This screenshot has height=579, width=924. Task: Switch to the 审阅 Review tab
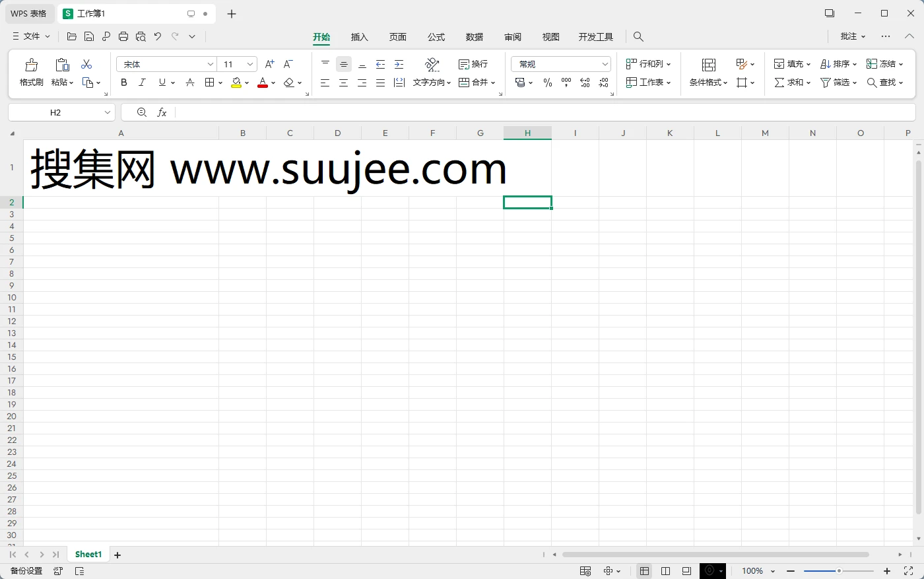click(513, 37)
